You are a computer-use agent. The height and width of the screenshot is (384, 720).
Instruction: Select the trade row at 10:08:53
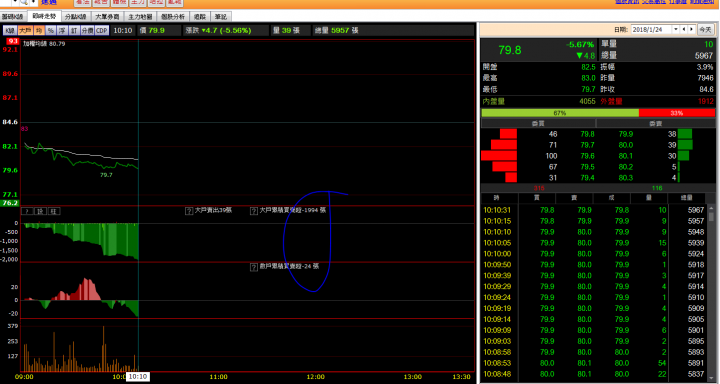point(593,363)
